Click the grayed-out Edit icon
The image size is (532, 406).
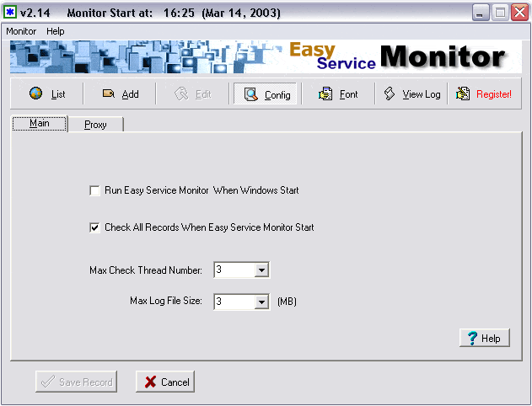point(181,93)
